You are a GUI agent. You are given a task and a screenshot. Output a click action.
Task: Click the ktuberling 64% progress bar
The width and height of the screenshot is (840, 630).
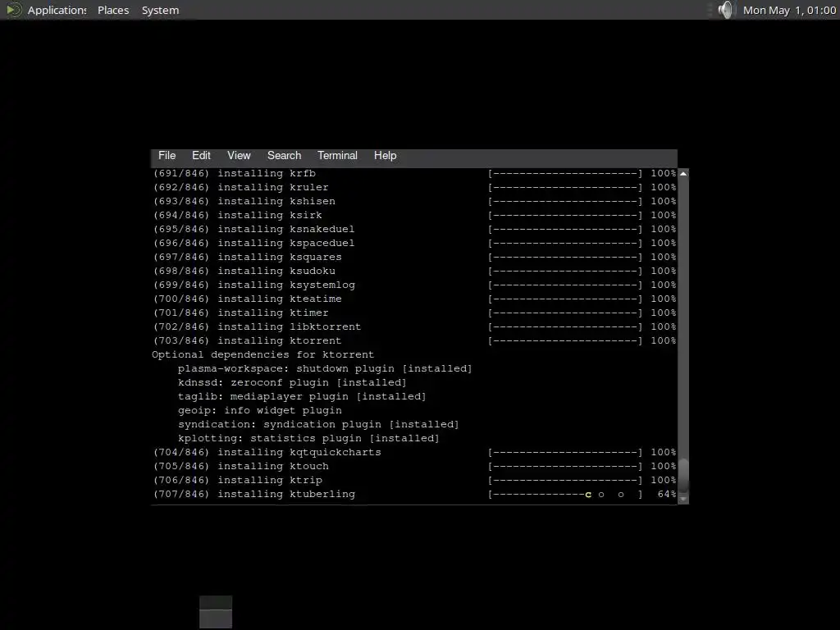pos(565,494)
